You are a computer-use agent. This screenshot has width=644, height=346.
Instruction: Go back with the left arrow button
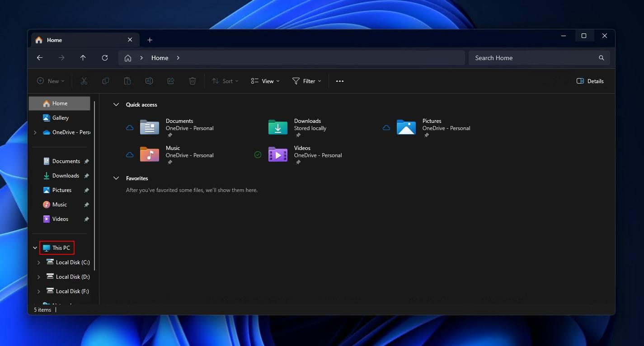40,58
